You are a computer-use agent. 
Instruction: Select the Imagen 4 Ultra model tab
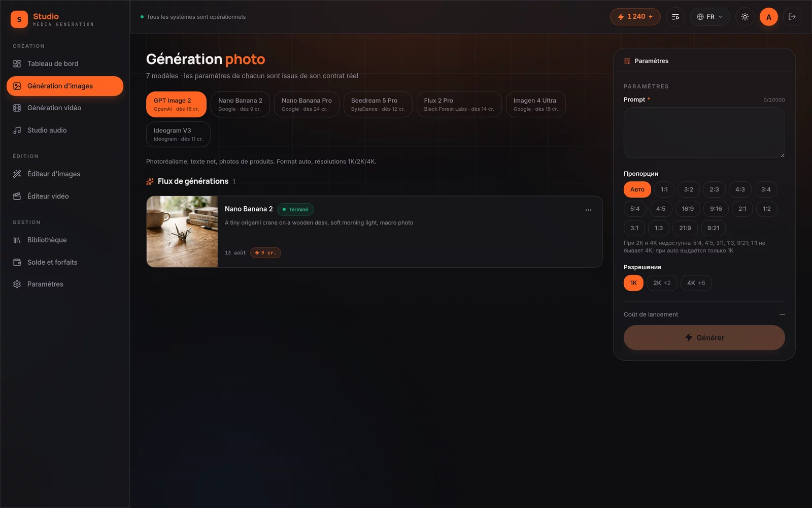[535, 104]
